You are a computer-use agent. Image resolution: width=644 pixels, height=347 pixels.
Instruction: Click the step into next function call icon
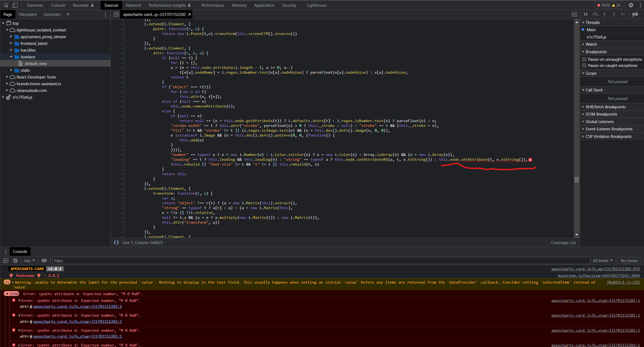[605, 14]
